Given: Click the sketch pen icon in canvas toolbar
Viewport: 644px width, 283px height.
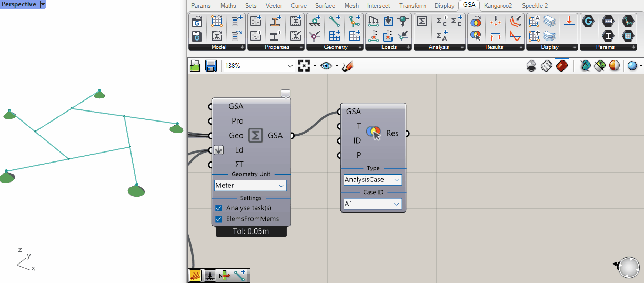Looking at the screenshot, I should pos(347,66).
